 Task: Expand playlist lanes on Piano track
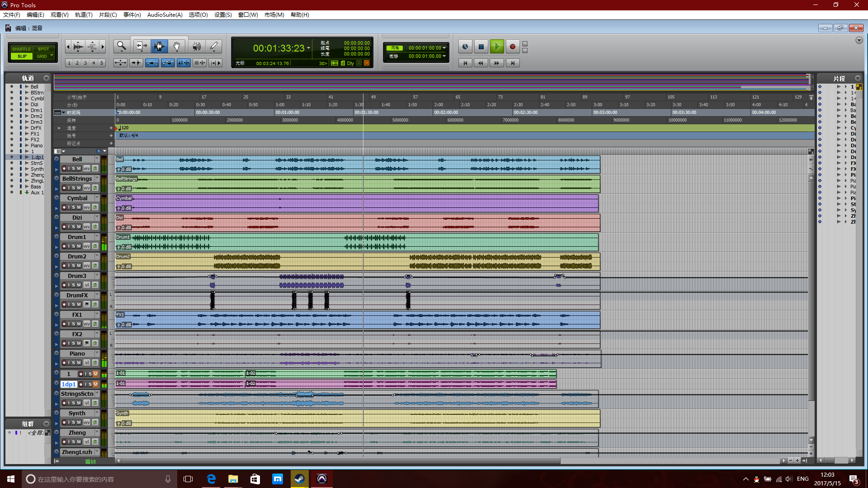tap(57, 363)
